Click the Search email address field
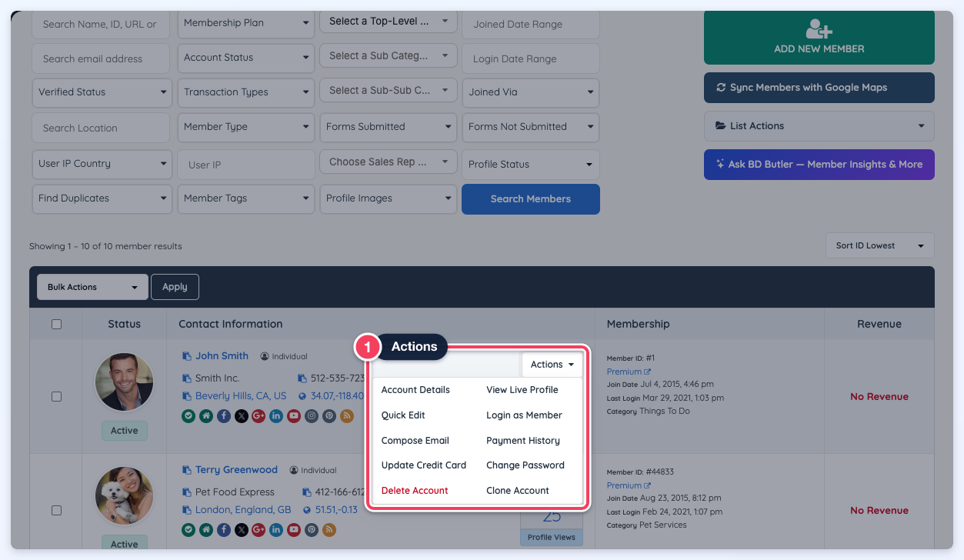 click(x=101, y=58)
